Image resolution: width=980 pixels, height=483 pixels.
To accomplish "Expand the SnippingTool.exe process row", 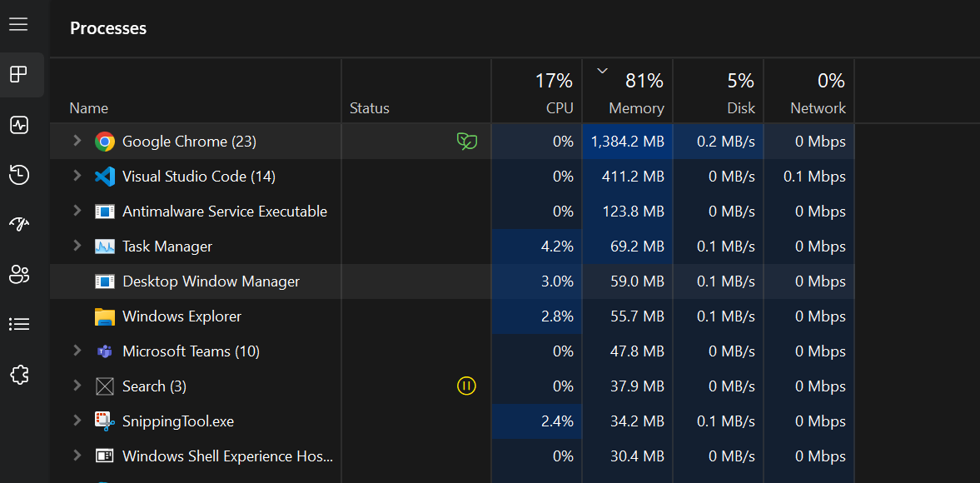I will coord(77,421).
